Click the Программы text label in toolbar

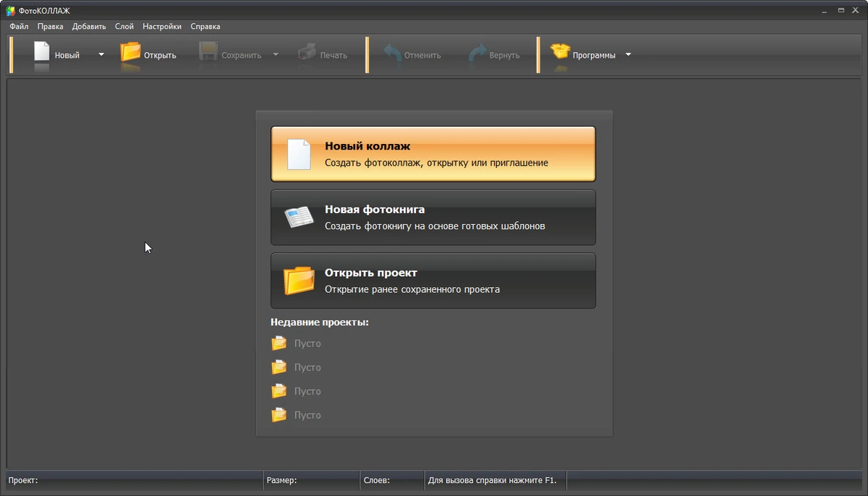[x=594, y=55]
